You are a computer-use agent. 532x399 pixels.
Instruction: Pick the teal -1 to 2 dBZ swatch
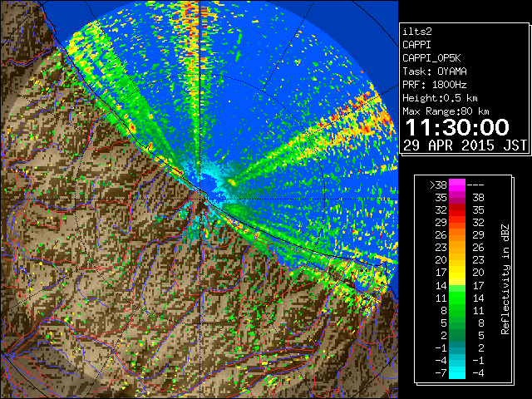pos(457,347)
